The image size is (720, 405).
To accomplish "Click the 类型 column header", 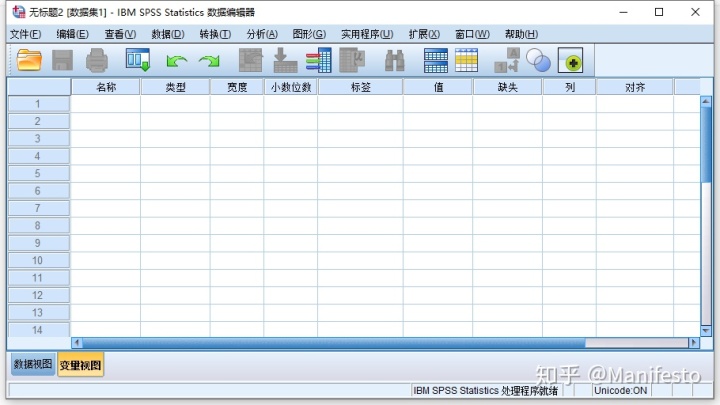I will click(175, 87).
